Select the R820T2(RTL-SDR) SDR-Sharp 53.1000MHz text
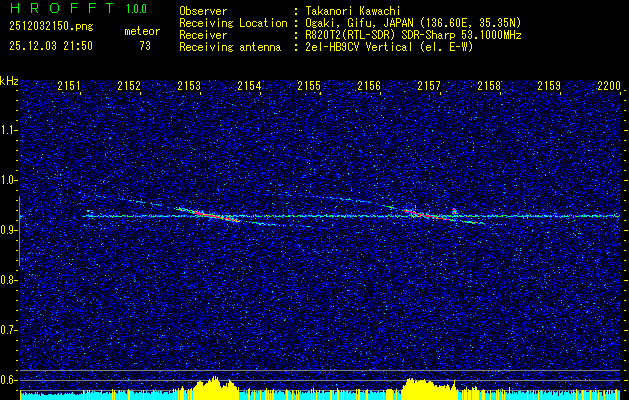 click(413, 35)
